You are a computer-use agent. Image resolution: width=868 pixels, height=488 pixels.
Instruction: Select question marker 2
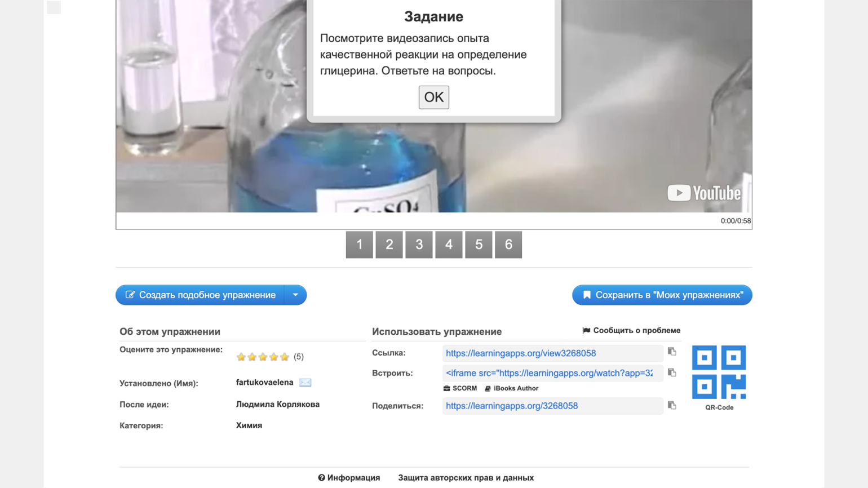389,245
